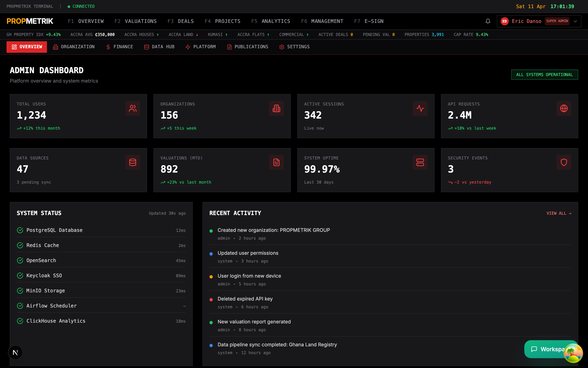Click the ED avatar badge
Viewport: 588px width, 368px height.
505,21
